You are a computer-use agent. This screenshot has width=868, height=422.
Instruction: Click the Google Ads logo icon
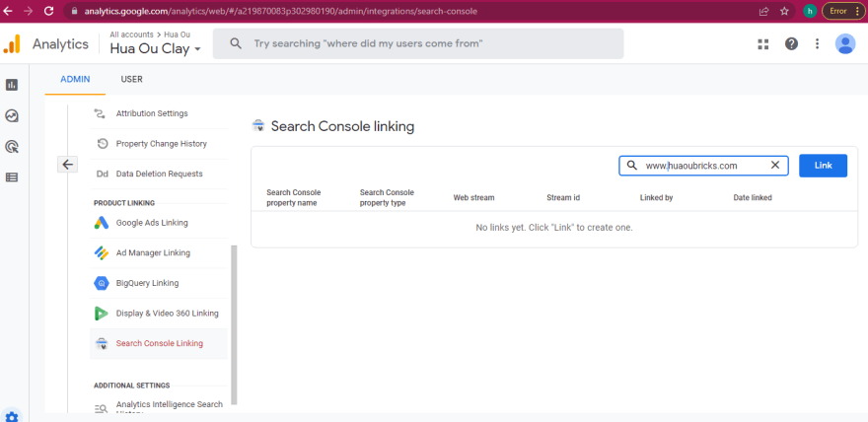tap(102, 223)
